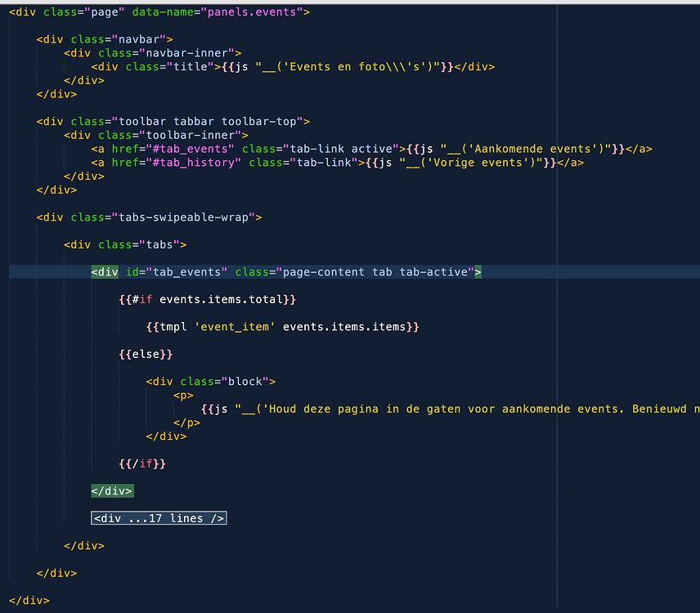The image size is (700, 613).
Task: Click 'toolbar tabbar toolbar-top' class value
Action: click(x=208, y=121)
